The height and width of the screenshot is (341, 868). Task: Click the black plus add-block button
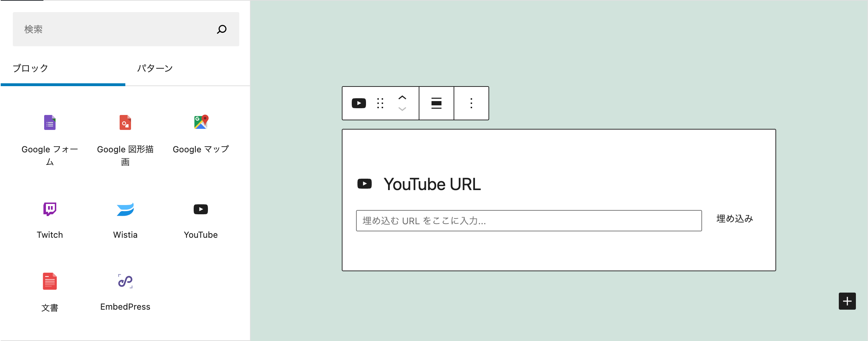tap(847, 301)
